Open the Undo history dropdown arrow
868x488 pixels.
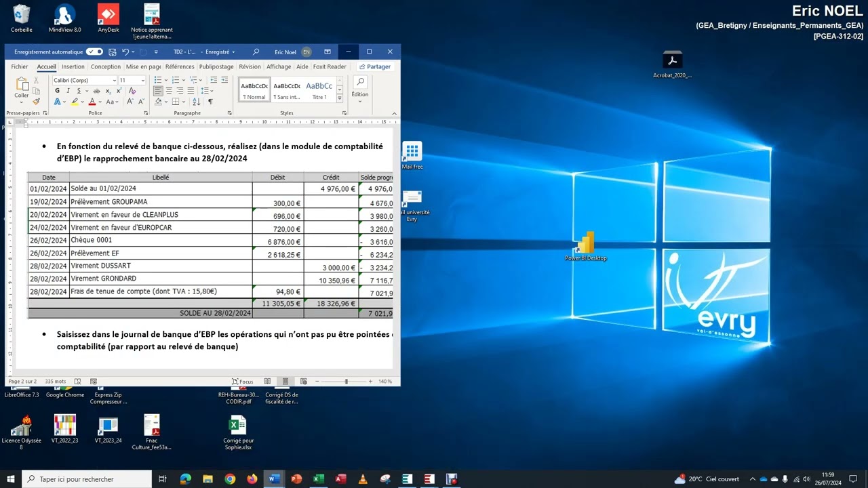point(133,52)
